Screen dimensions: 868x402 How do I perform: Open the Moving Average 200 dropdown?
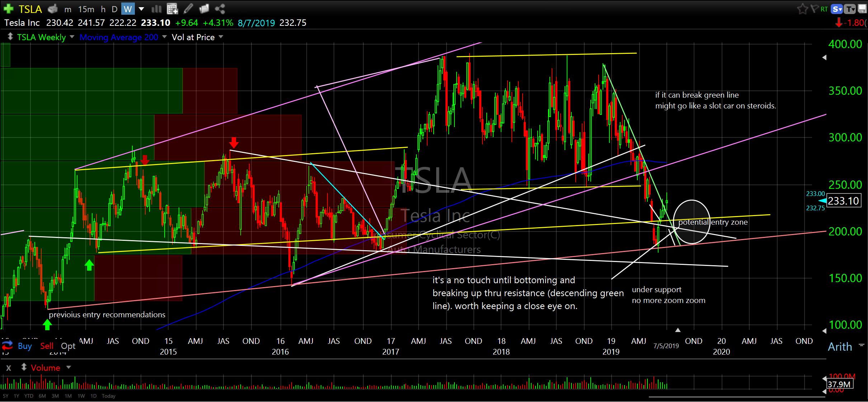[165, 37]
